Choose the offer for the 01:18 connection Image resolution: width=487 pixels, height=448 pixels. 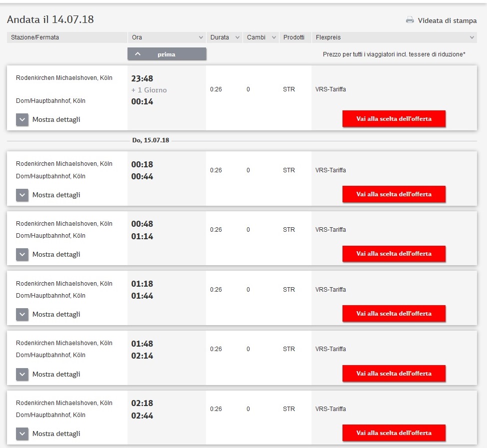(x=393, y=314)
